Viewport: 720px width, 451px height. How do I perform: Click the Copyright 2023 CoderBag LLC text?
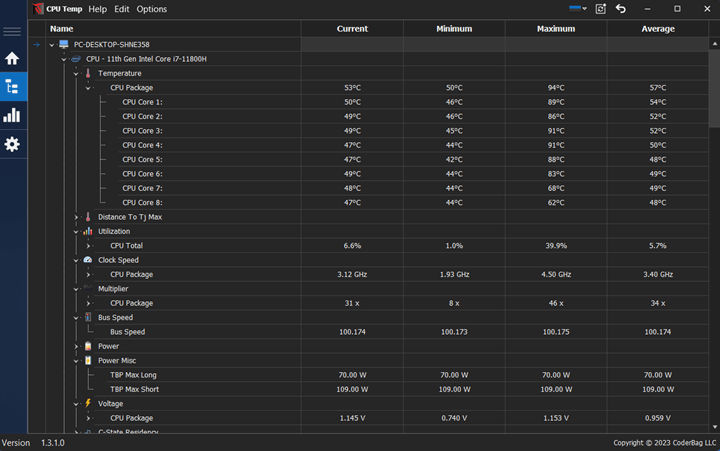[664, 443]
